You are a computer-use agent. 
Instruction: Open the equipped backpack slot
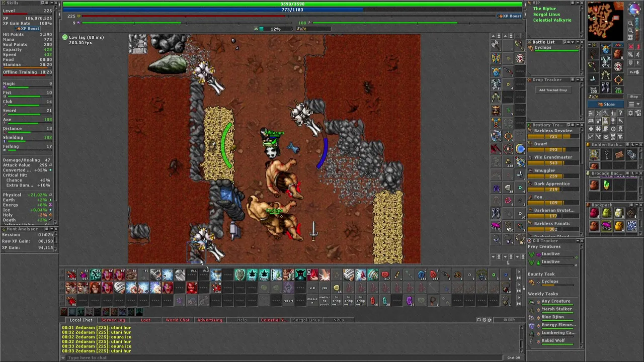[618, 54]
